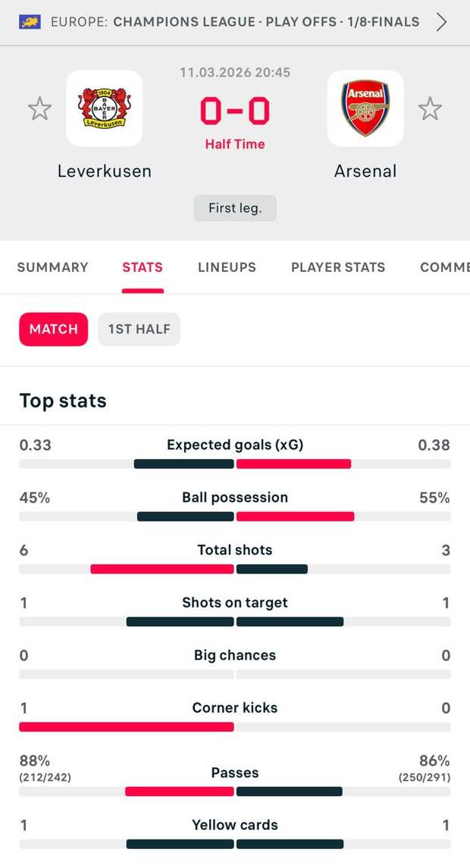The height and width of the screenshot is (868, 470).
Task: Switch to the Summary tab
Action: tap(52, 267)
